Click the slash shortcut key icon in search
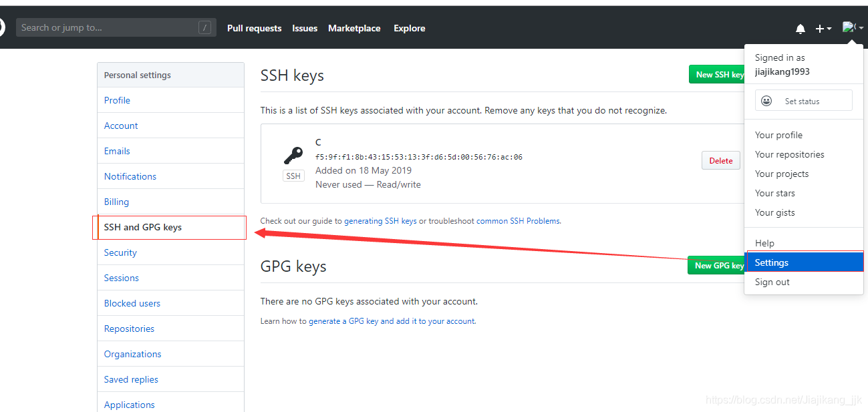The height and width of the screenshot is (412, 868). click(x=204, y=27)
